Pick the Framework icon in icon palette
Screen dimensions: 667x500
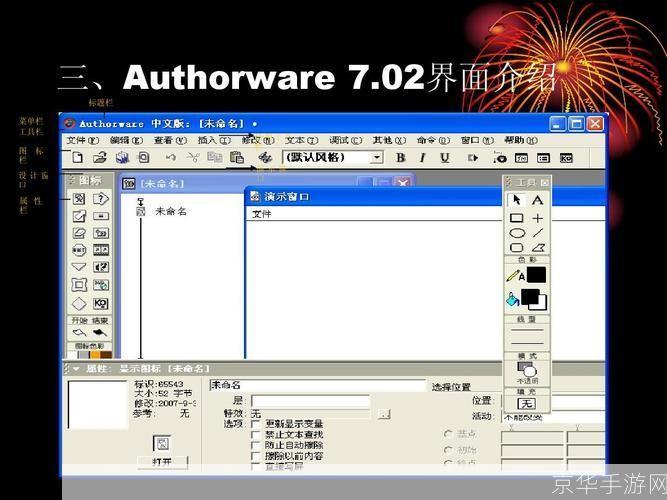pos(79,285)
